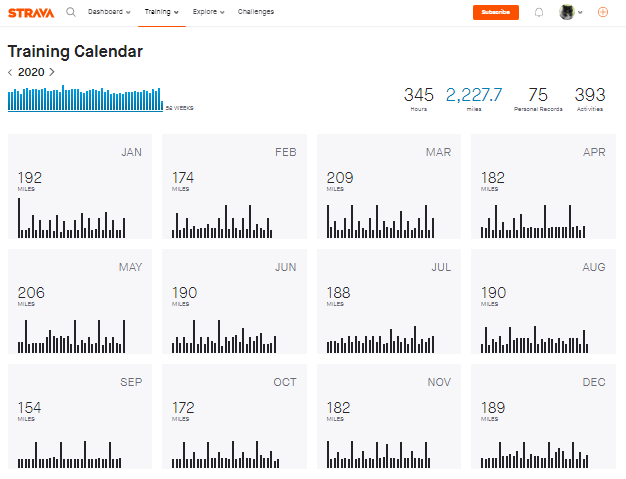Expand the Dashboard dropdown

(109, 12)
